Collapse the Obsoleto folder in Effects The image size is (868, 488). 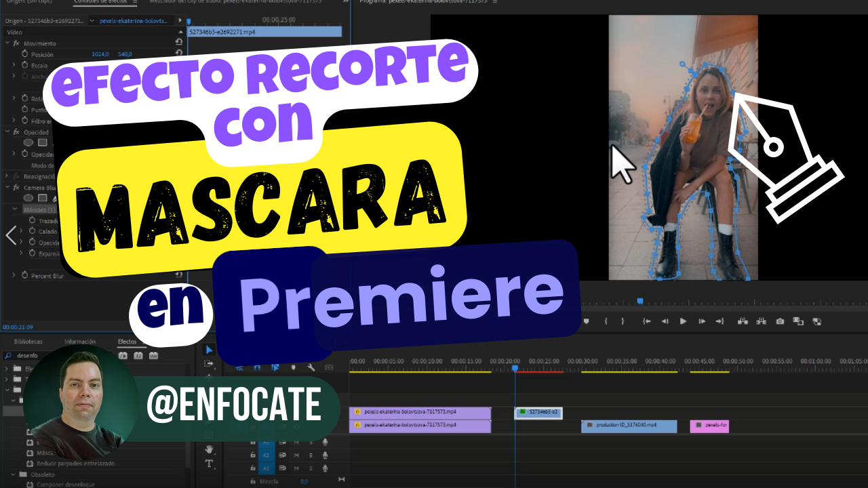(x=14, y=474)
